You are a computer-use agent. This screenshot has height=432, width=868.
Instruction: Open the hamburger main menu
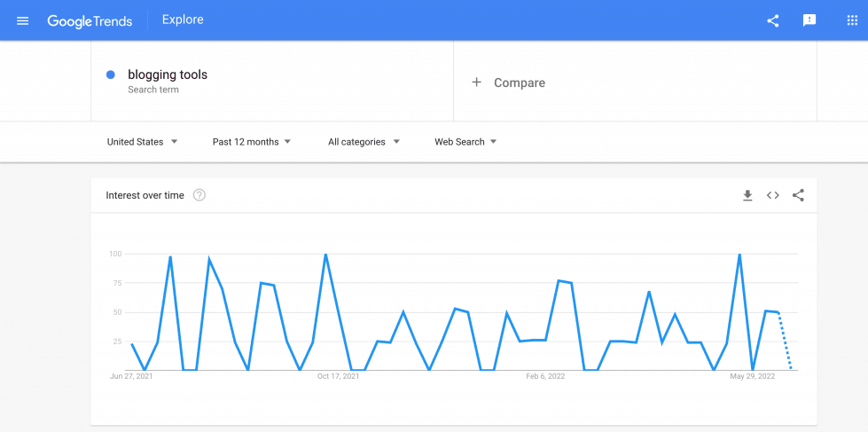pyautogui.click(x=23, y=20)
